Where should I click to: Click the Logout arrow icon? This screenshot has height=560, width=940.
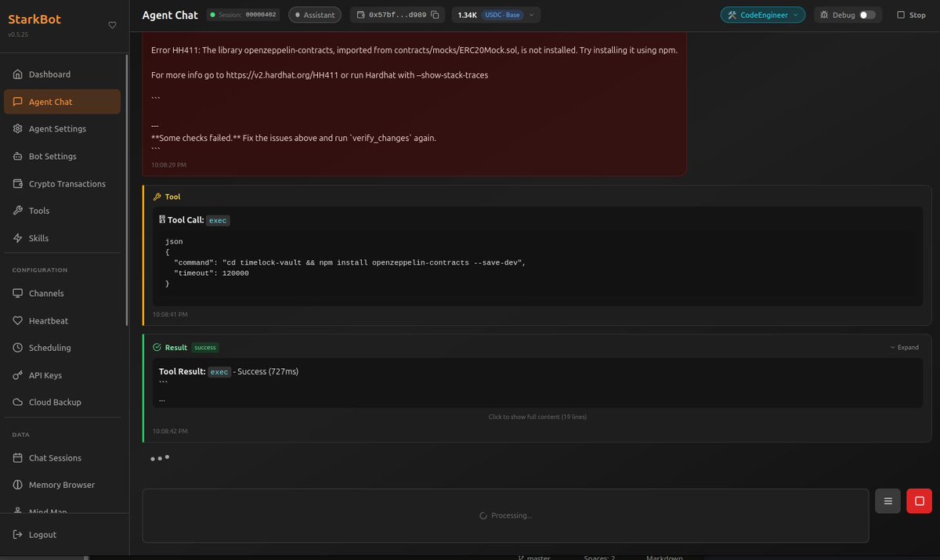tap(18, 535)
